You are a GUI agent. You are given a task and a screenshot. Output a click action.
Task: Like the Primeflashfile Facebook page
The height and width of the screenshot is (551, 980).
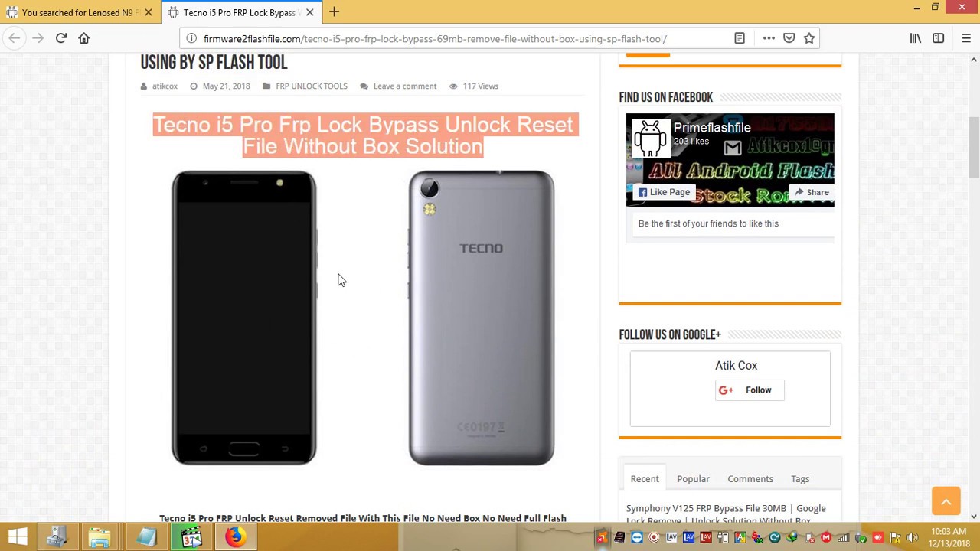[x=664, y=192]
